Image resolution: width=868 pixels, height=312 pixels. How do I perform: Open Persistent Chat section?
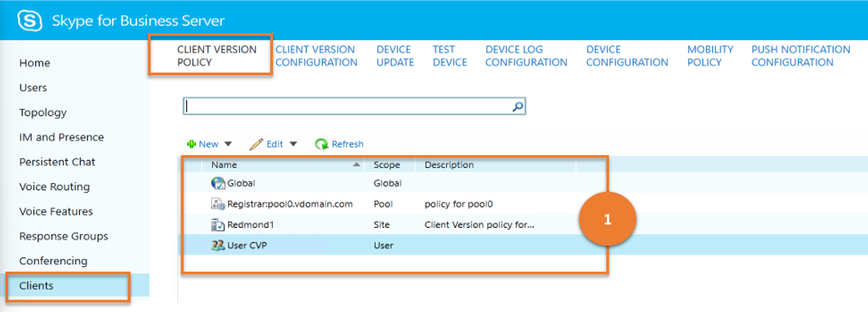[57, 162]
